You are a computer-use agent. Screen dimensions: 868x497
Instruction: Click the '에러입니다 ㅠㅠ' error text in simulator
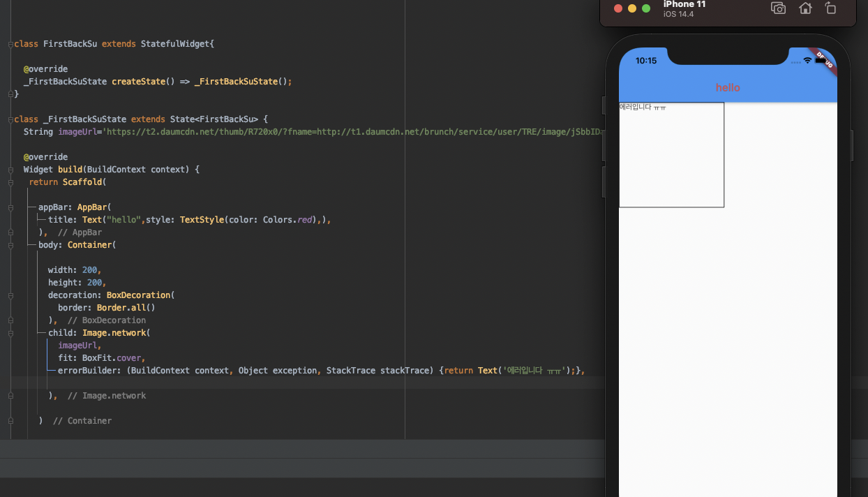643,107
